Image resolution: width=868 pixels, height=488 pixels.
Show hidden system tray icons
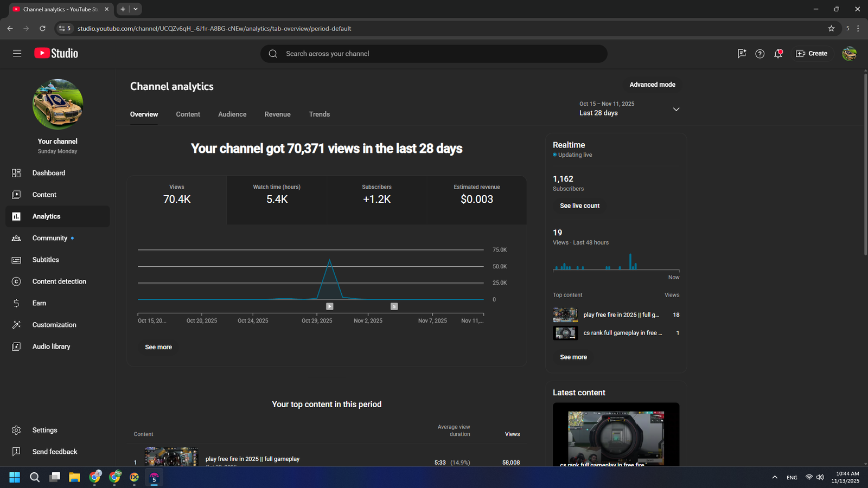[x=774, y=477]
